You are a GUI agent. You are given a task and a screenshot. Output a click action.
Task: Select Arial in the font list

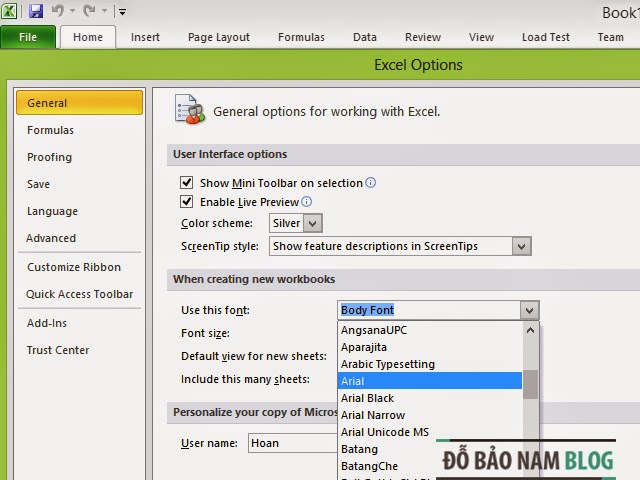click(430, 381)
